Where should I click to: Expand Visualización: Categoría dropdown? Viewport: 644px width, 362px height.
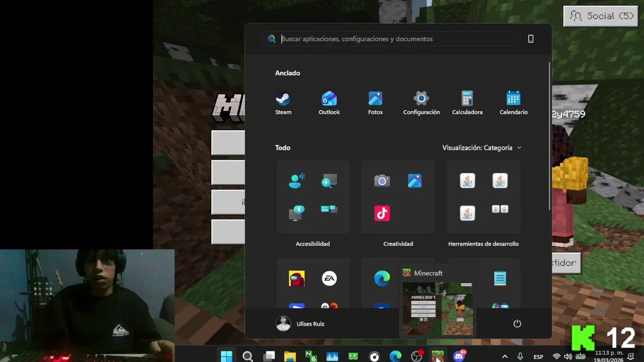tap(482, 147)
